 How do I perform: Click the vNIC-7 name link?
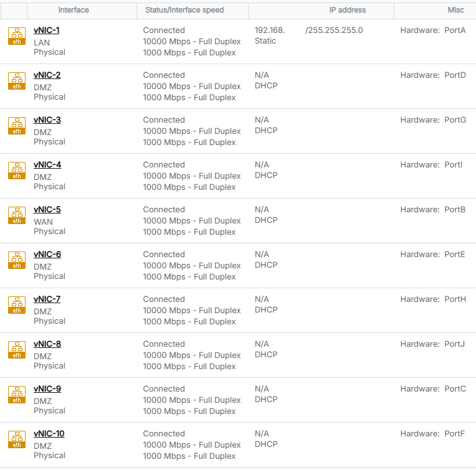pos(47,299)
